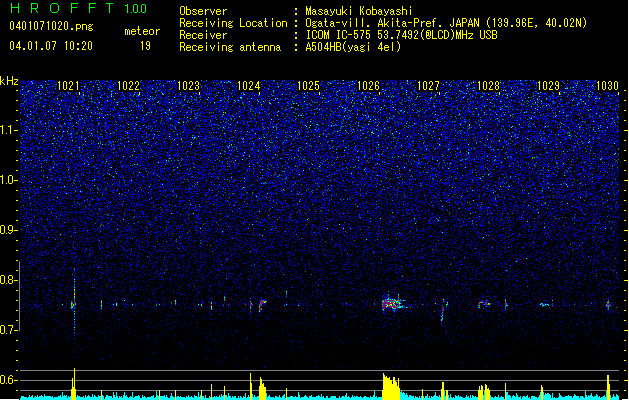The width and height of the screenshot is (629, 400).
Task: Click the 0.7 kHz frequency tick label
Action: coord(9,330)
